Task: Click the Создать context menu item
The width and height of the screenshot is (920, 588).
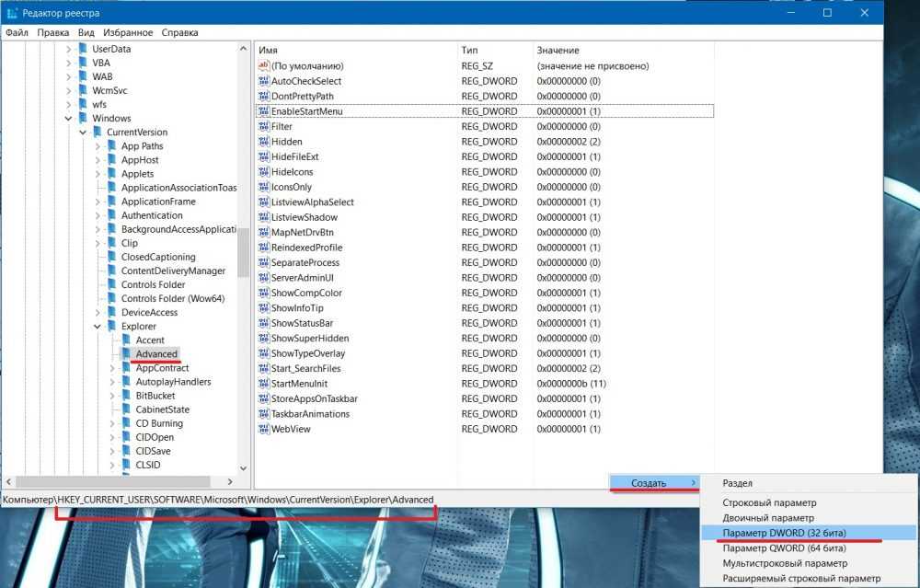Action: (650, 483)
